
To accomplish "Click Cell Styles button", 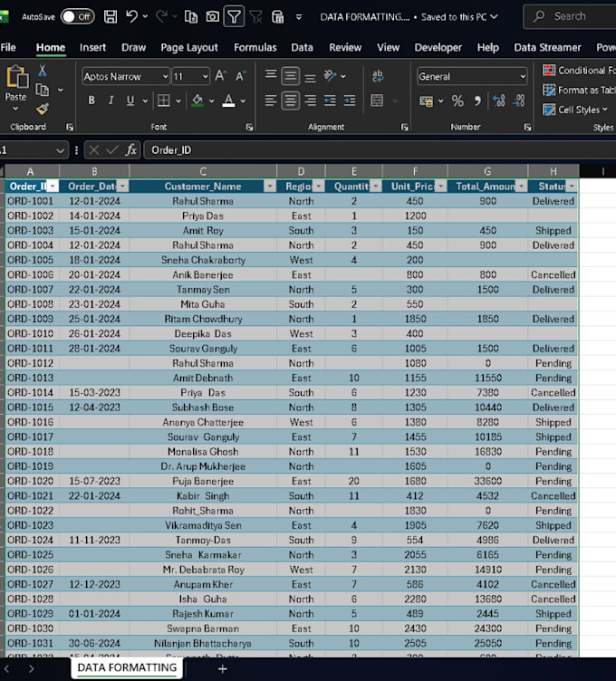I will [575, 110].
